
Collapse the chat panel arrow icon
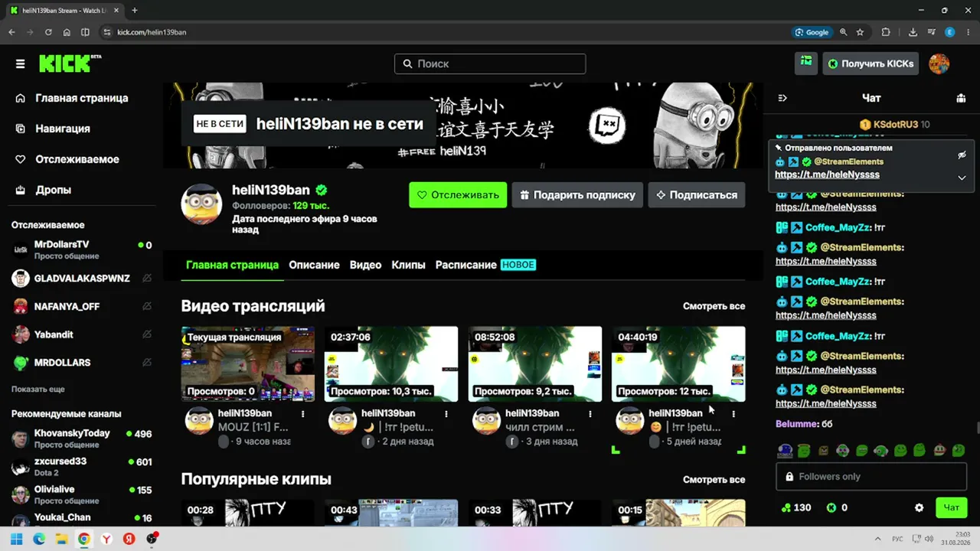pos(782,98)
